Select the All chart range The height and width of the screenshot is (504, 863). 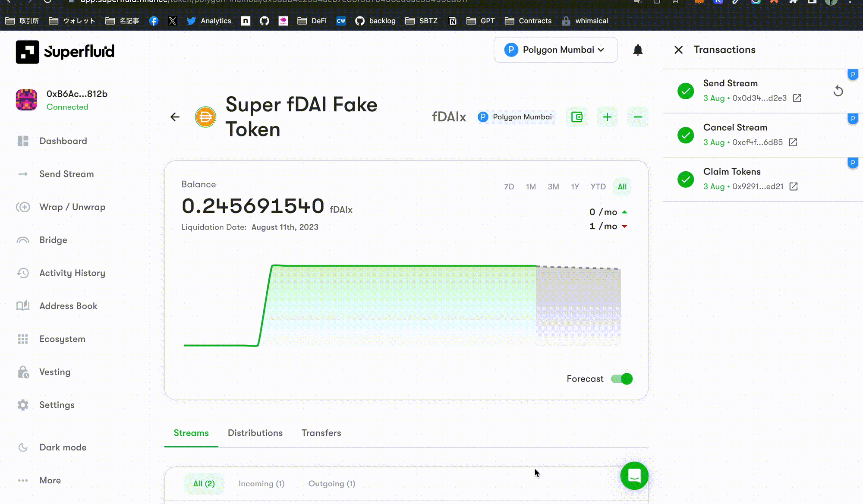click(x=622, y=187)
